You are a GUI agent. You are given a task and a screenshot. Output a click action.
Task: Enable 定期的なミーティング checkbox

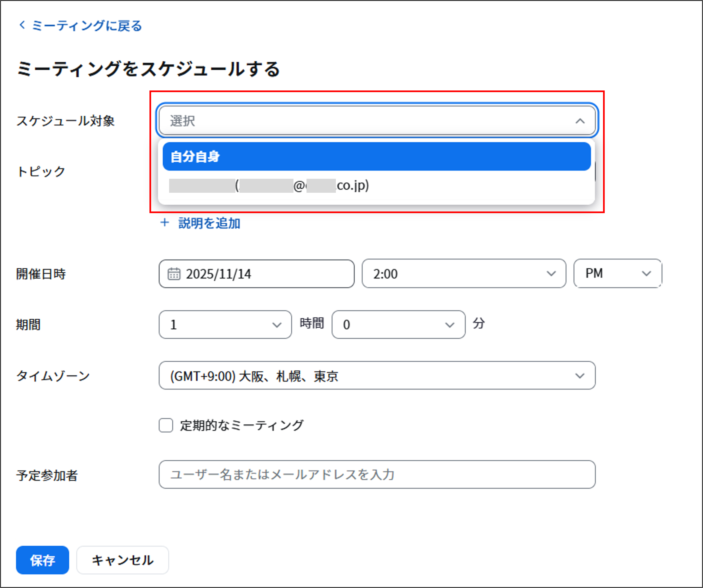pyautogui.click(x=166, y=425)
